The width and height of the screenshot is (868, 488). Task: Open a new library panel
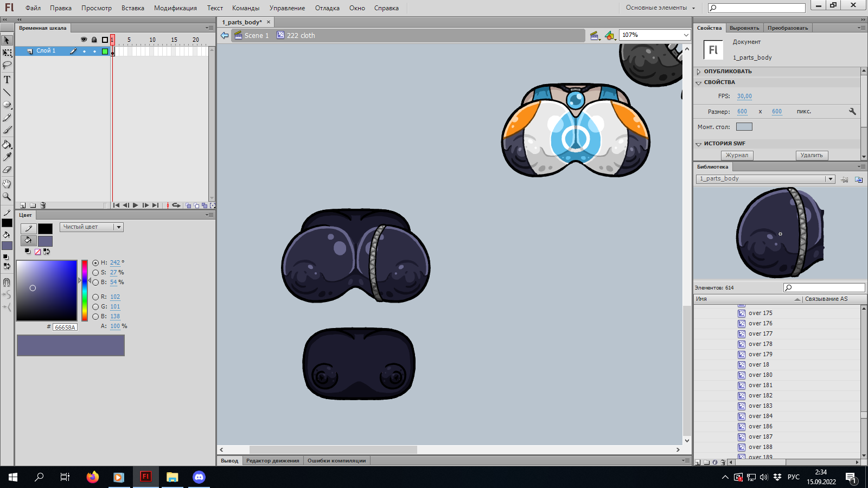[859, 179]
